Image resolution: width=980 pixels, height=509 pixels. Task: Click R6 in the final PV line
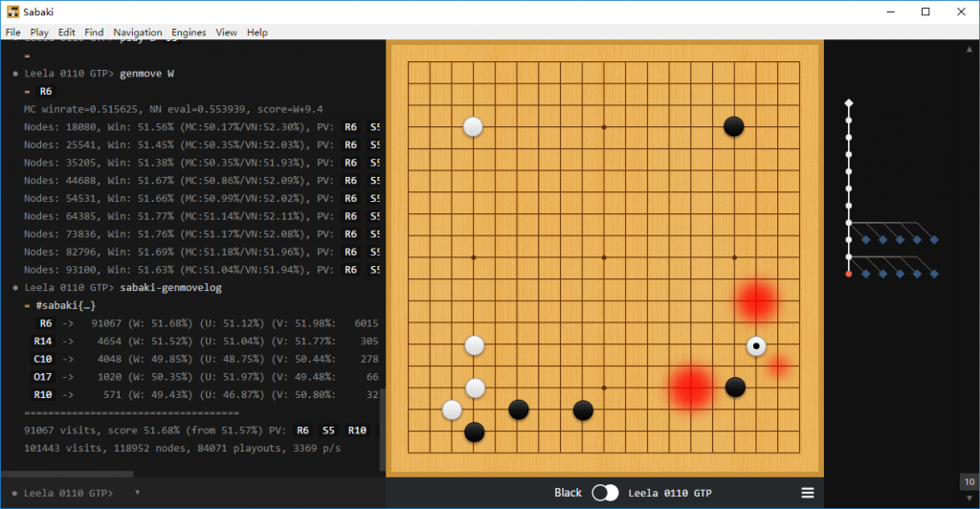pos(302,431)
